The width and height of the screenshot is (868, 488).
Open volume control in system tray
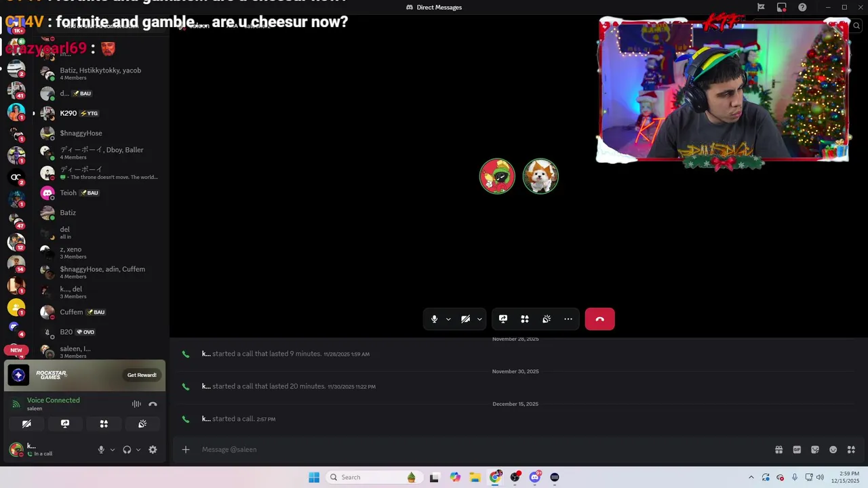[x=821, y=477]
